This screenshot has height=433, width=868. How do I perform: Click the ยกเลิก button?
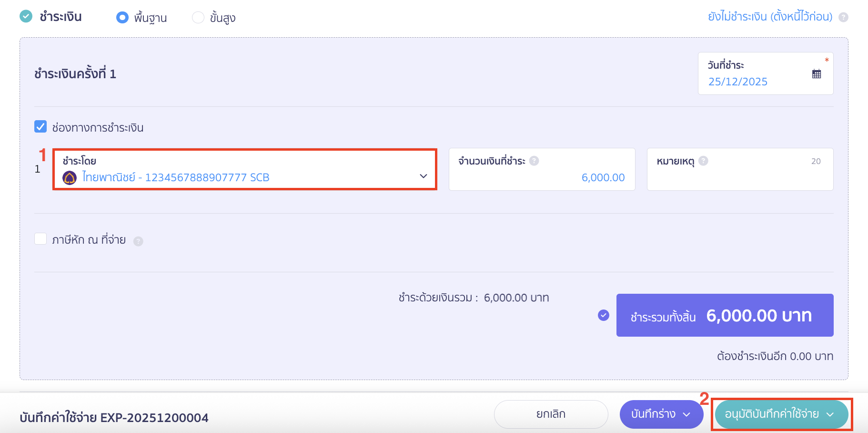coord(551,414)
